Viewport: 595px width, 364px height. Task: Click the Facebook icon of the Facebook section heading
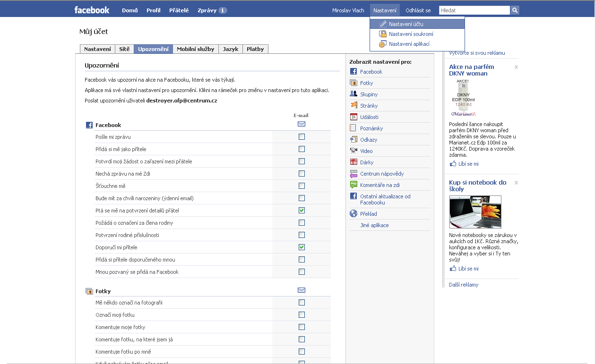(89, 125)
